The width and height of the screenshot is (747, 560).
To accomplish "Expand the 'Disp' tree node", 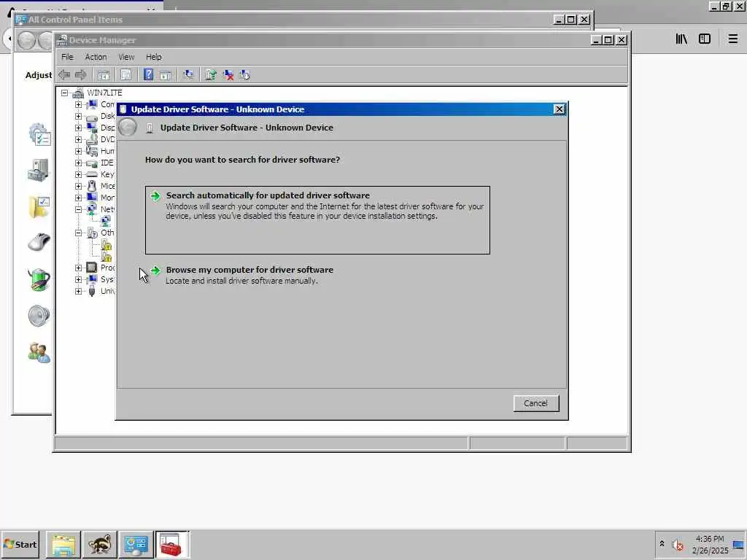I will point(78,128).
